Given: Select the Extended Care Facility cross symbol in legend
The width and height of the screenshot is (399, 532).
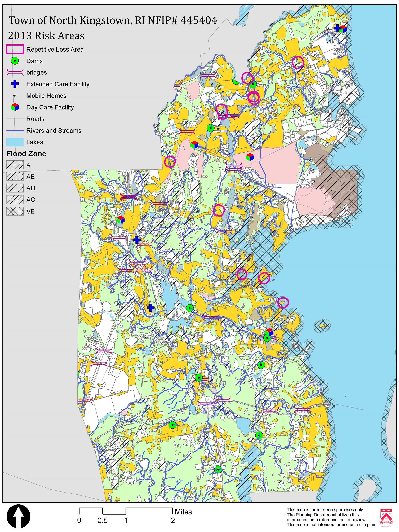Looking at the screenshot, I should click(x=15, y=84).
